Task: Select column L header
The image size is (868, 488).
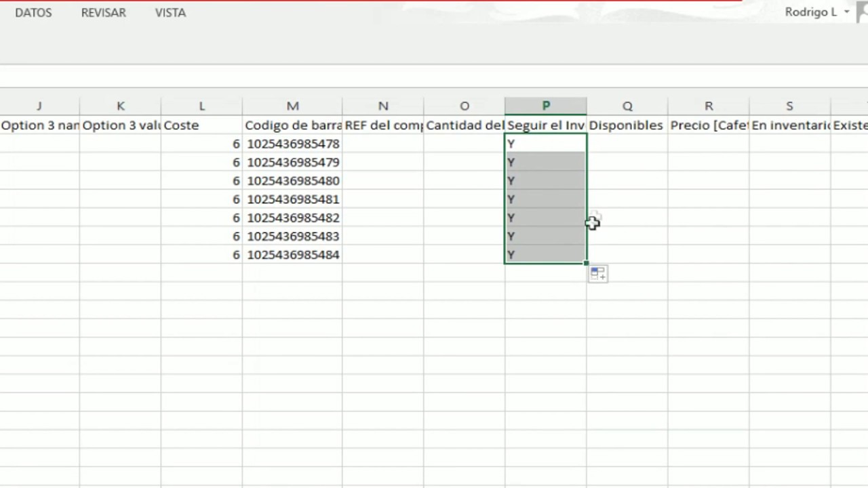Action: (x=201, y=106)
